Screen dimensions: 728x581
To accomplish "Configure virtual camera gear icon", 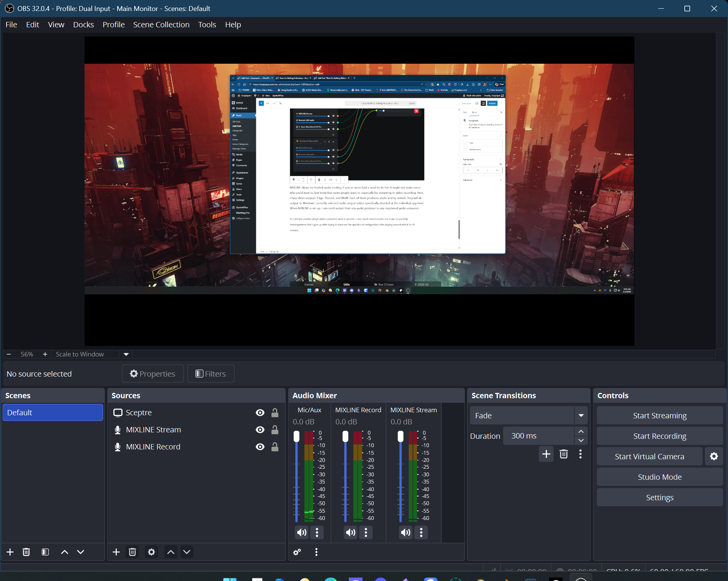I will [x=714, y=456].
